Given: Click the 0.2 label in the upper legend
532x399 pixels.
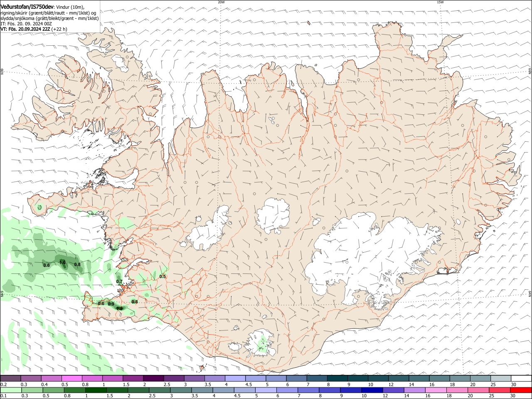Looking at the screenshot, I should [3, 384].
